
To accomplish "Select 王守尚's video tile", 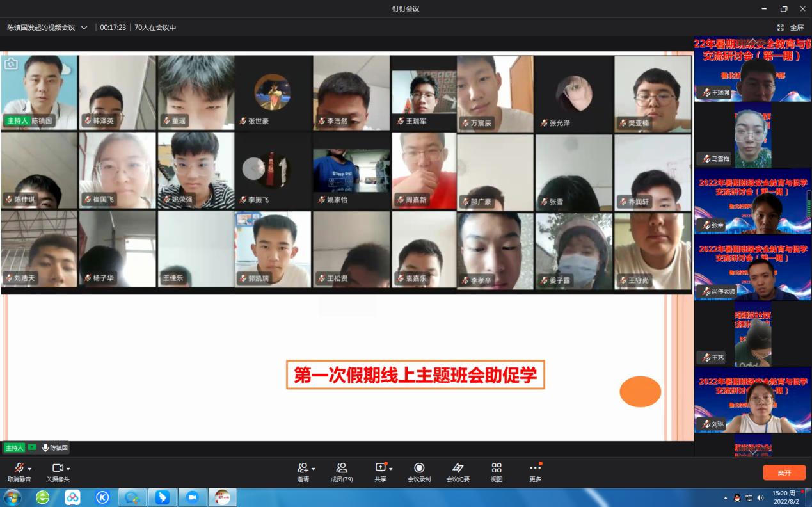I will (x=653, y=251).
